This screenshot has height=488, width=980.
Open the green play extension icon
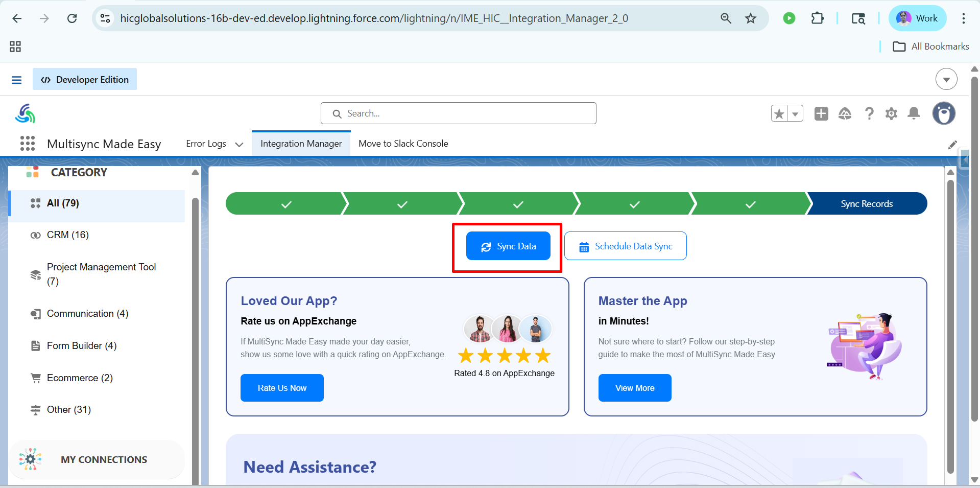[x=789, y=18]
